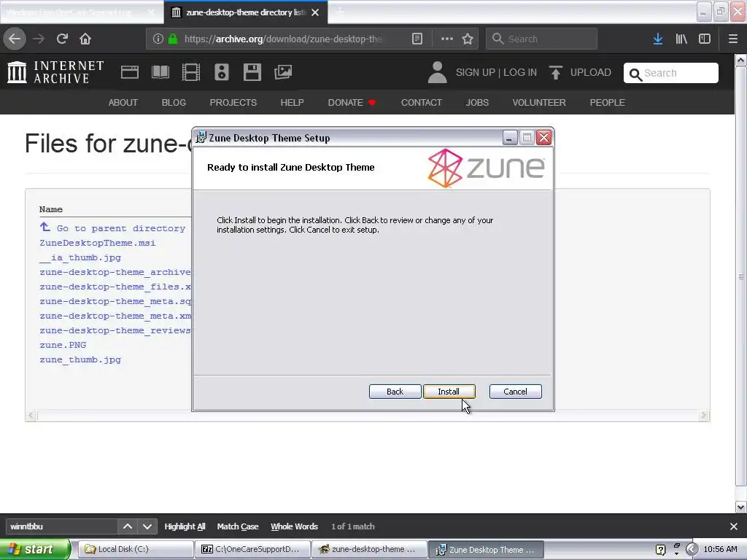Open Firefox hamburger menu
The height and width of the screenshot is (560, 747).
(x=732, y=39)
